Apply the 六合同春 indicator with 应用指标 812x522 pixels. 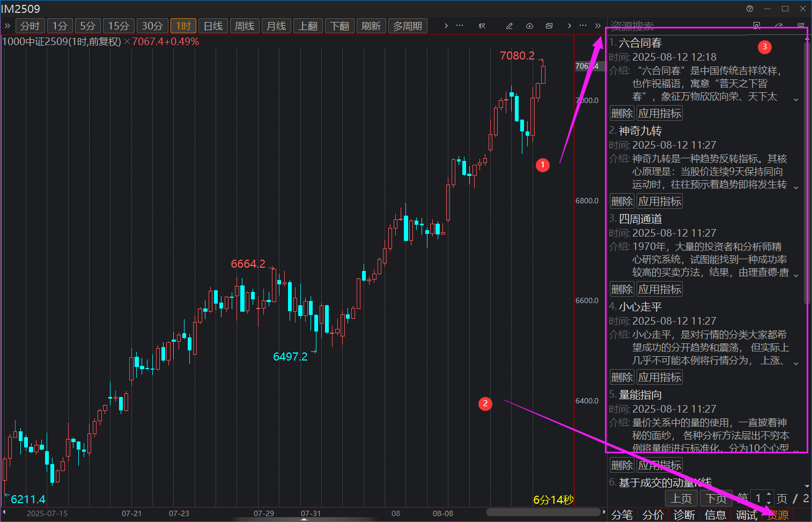[660, 113]
